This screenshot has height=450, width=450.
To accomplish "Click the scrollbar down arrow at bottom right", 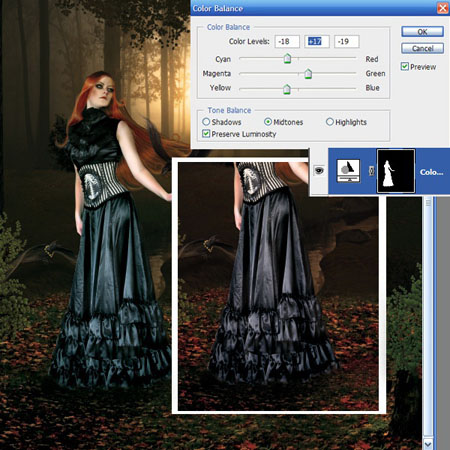I will click(428, 444).
